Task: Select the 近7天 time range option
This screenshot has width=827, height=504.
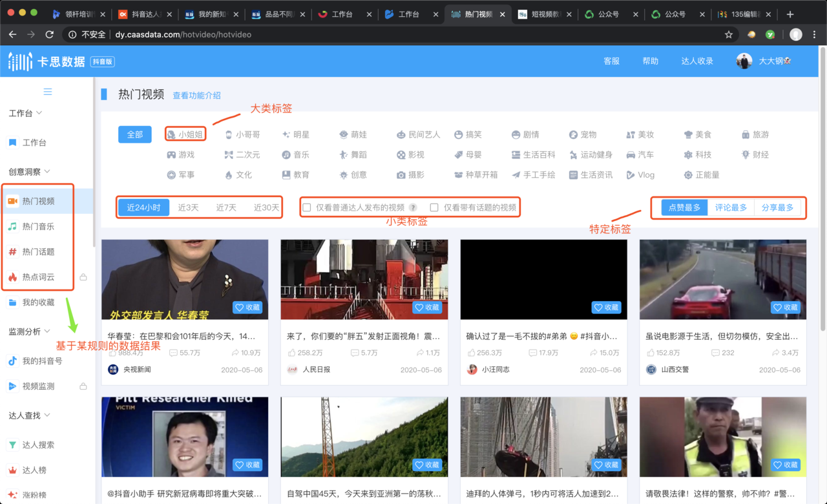Action: click(x=226, y=207)
